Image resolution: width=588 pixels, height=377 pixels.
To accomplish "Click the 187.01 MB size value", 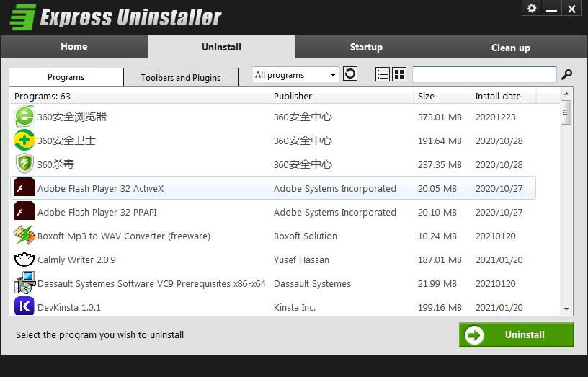I will [x=440, y=260].
